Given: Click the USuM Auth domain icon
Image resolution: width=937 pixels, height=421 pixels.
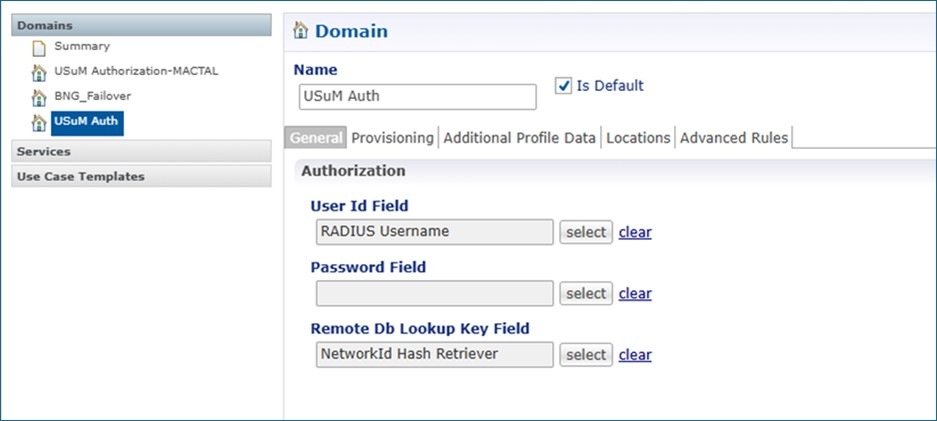Looking at the screenshot, I should [x=39, y=122].
